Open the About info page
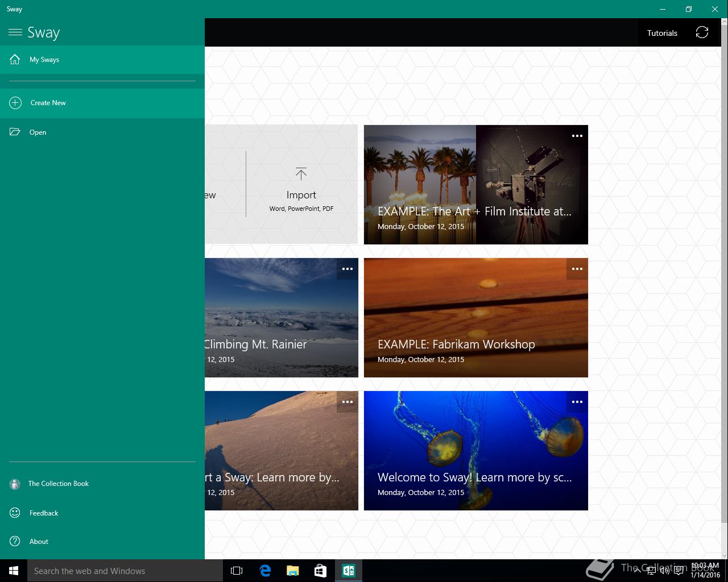Viewport: 728px width, 582px height. [x=39, y=542]
